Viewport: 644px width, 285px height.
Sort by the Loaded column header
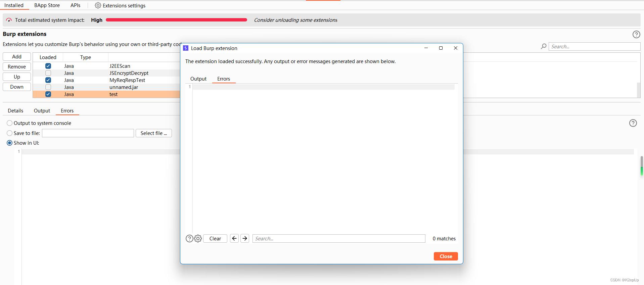[x=48, y=57]
